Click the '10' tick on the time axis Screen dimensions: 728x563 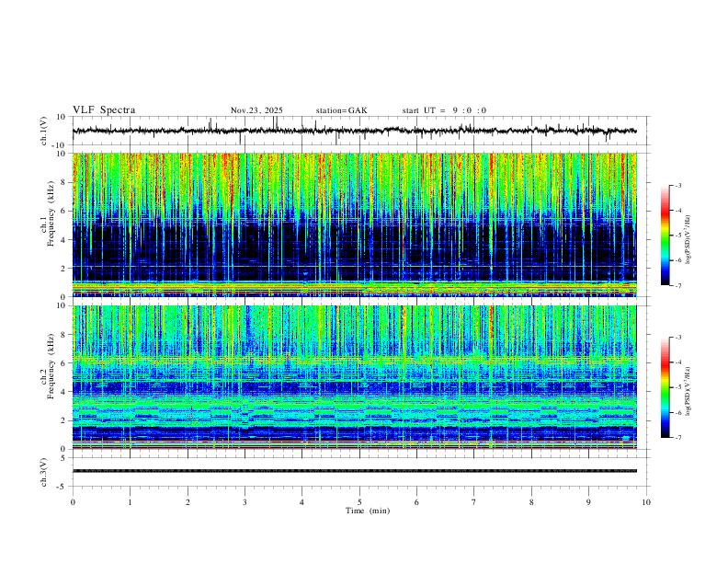tap(646, 502)
